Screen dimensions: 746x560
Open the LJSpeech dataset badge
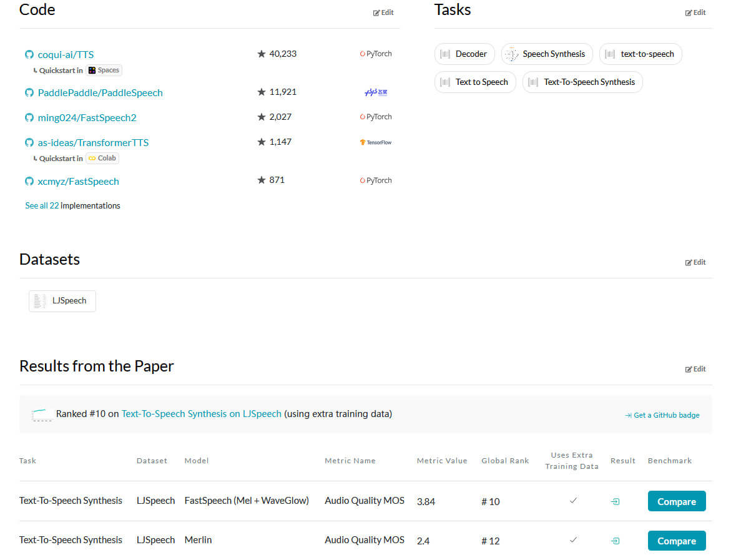[62, 301]
